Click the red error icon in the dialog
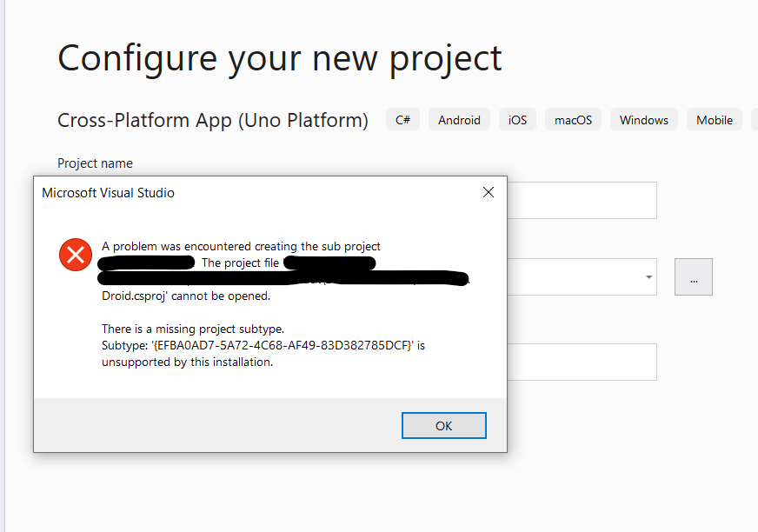The width and height of the screenshot is (758, 532). pos(75,255)
